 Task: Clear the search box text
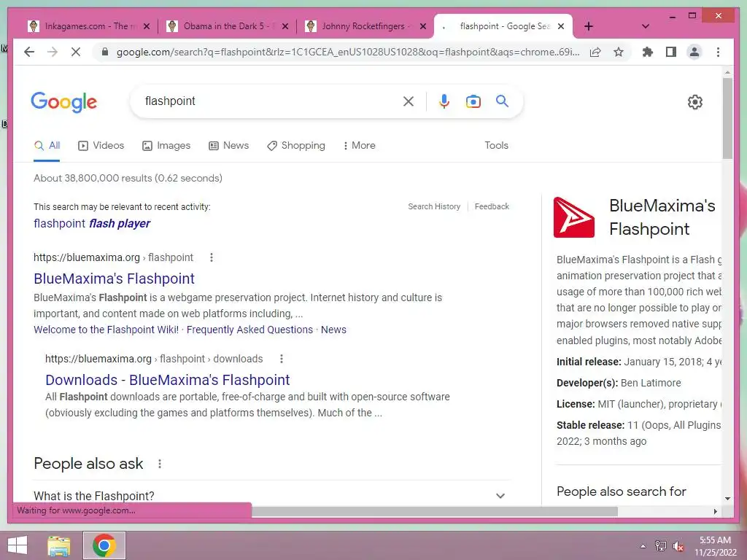coord(409,101)
